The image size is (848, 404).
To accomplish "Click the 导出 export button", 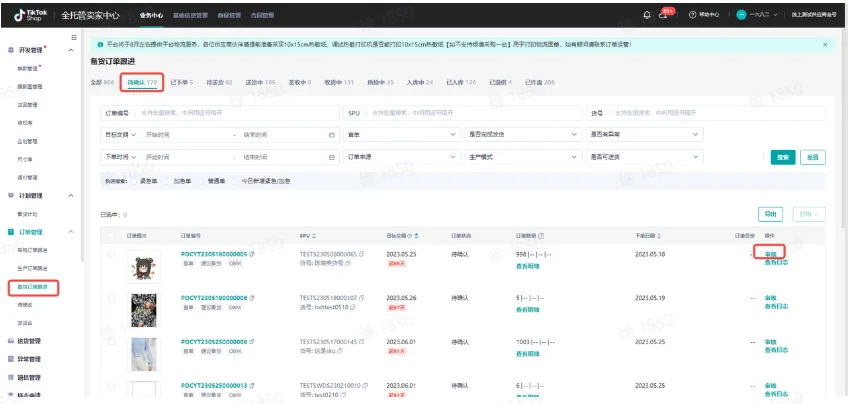I will coord(771,214).
